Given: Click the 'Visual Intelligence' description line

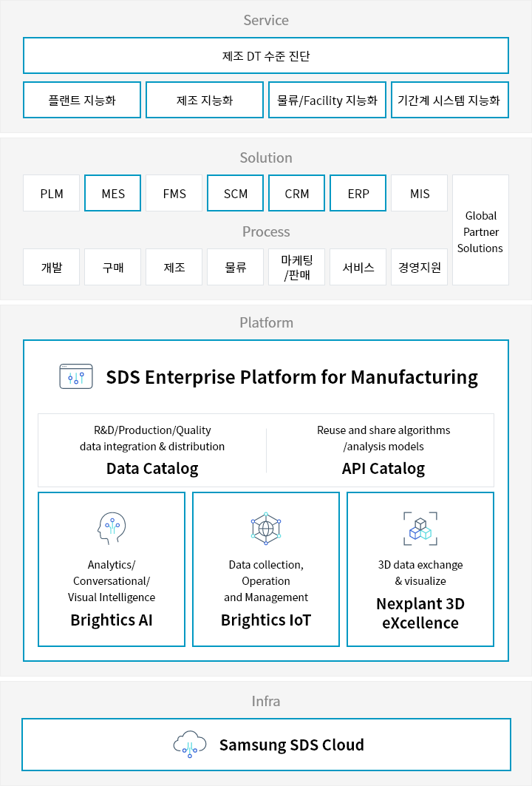Looking at the screenshot, I should click(x=112, y=597).
